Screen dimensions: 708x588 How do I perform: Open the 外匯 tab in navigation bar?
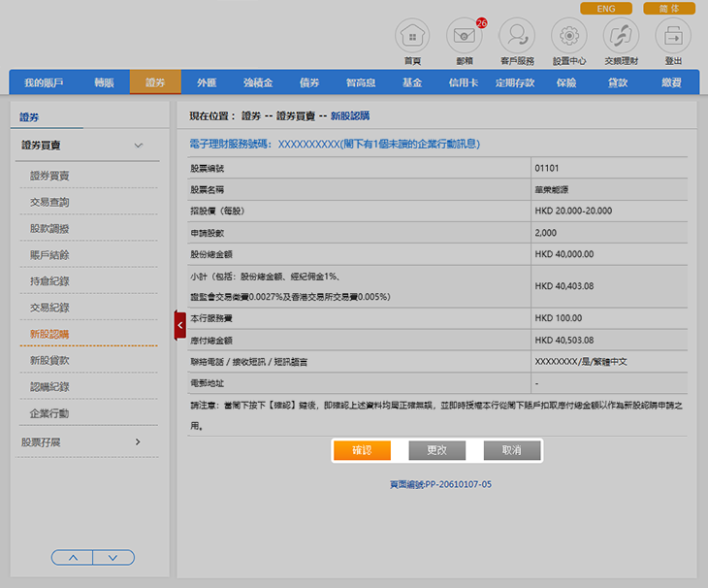tap(207, 83)
